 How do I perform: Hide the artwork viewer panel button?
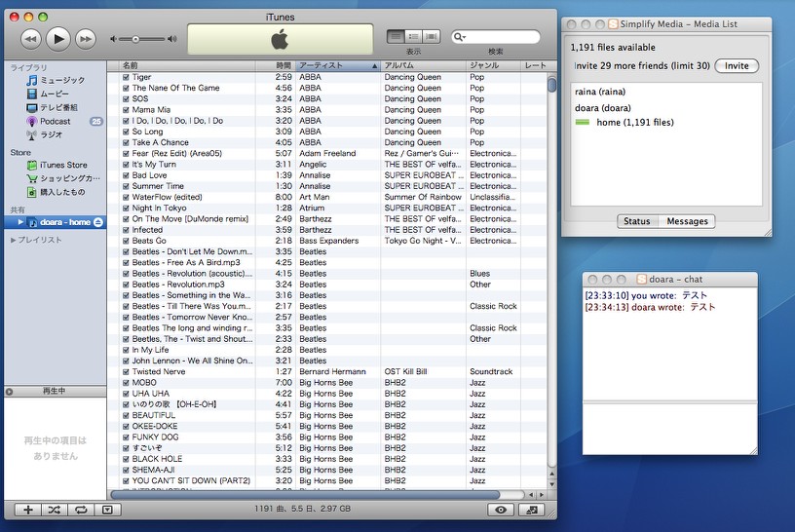(107, 510)
